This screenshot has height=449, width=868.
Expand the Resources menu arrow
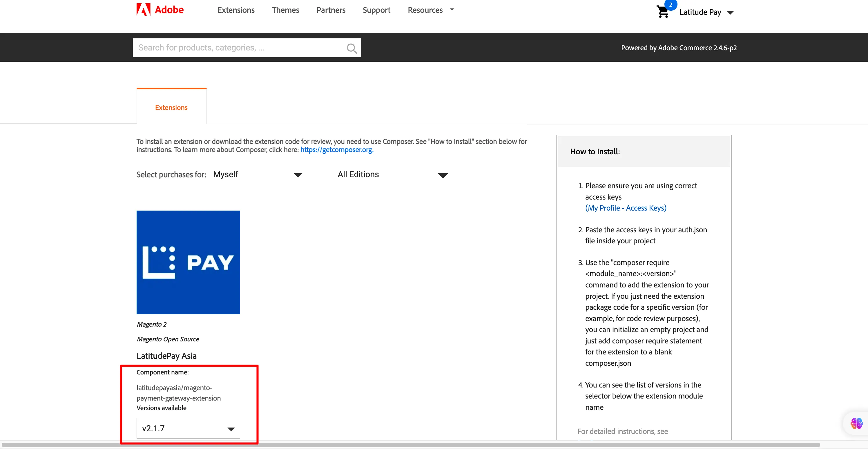[x=452, y=10]
